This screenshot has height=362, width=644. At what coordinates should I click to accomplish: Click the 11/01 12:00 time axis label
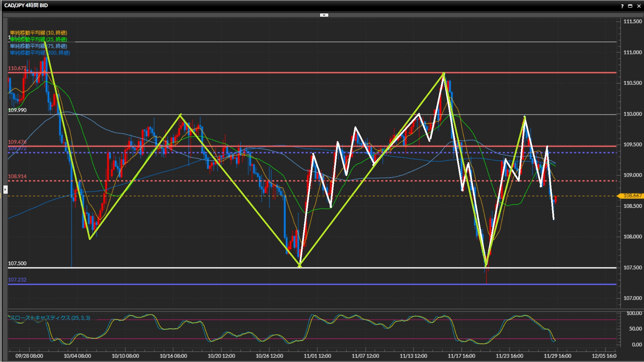(317, 356)
